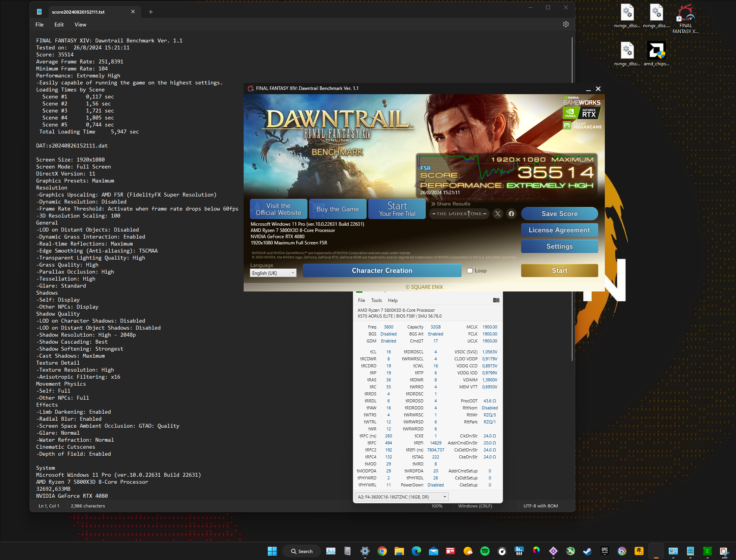Share results to The Lodestone
This screenshot has height=560, width=736.
point(459,214)
